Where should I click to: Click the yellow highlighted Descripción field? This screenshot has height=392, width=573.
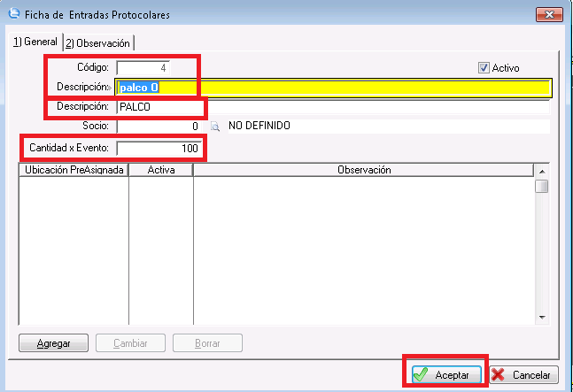point(333,88)
